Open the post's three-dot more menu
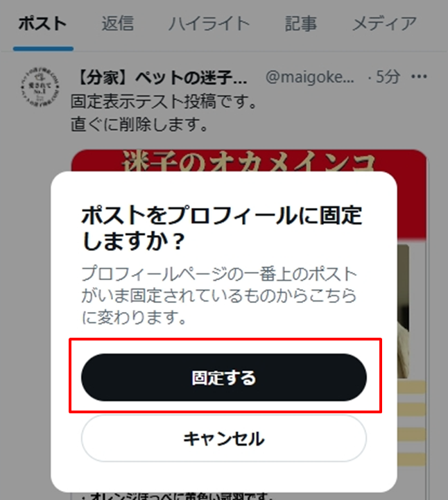The image size is (448, 500). (x=419, y=76)
